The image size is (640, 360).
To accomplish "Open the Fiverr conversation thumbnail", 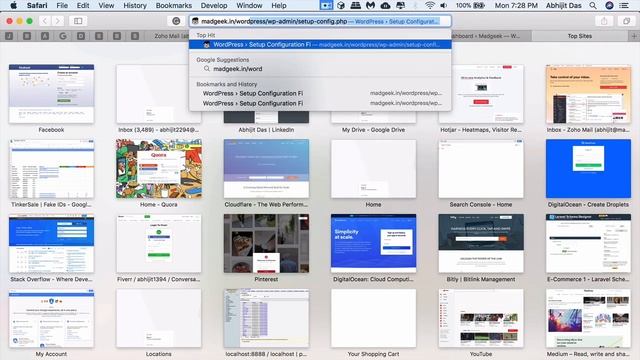I will click(159, 243).
